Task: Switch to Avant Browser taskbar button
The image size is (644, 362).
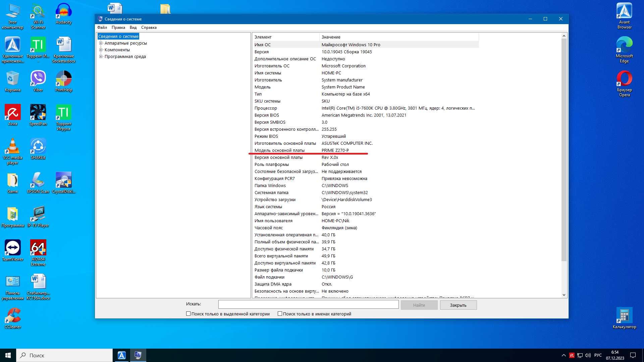Action: tap(121, 355)
